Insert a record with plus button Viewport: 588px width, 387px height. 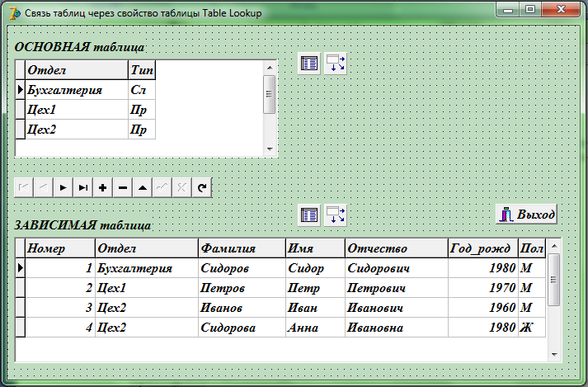coord(103,187)
